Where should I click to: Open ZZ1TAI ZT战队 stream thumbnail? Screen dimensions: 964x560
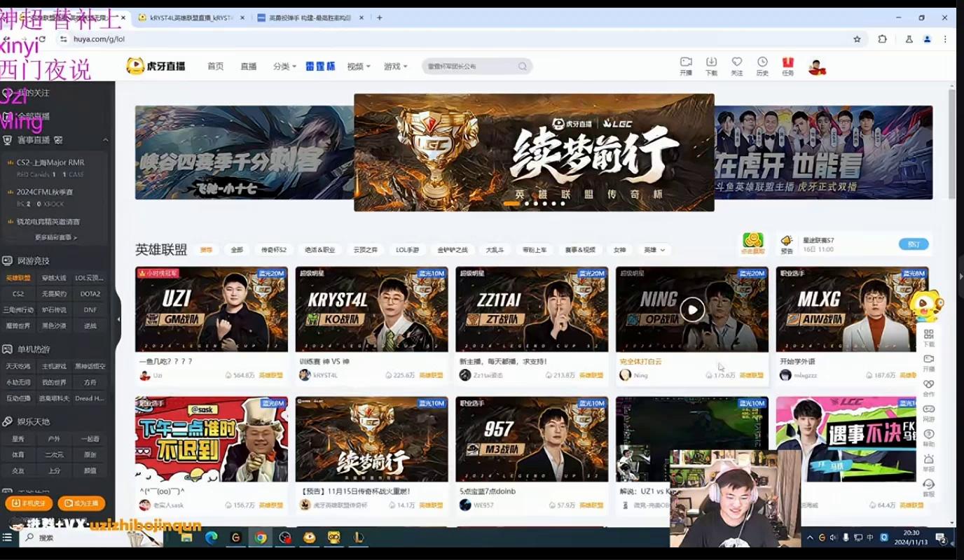[x=532, y=309]
